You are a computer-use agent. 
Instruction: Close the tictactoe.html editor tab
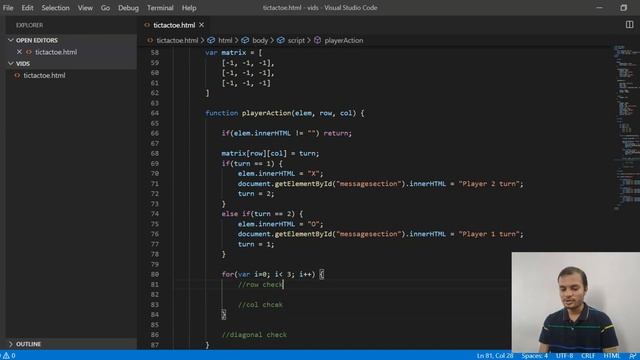point(202,25)
